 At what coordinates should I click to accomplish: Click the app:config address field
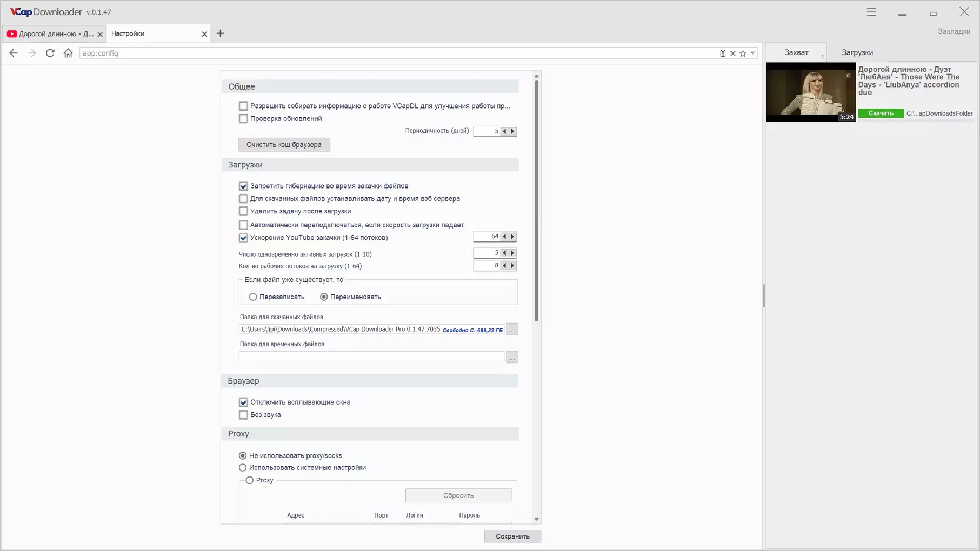(398, 53)
